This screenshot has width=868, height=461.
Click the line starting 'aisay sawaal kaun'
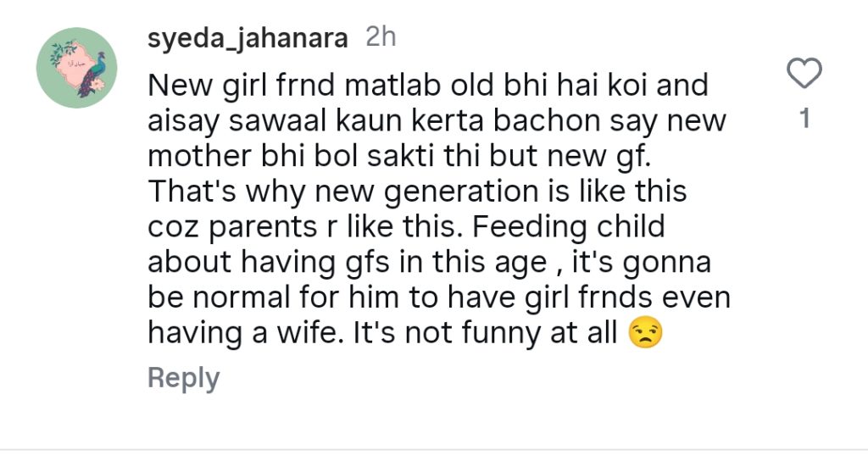click(437, 121)
